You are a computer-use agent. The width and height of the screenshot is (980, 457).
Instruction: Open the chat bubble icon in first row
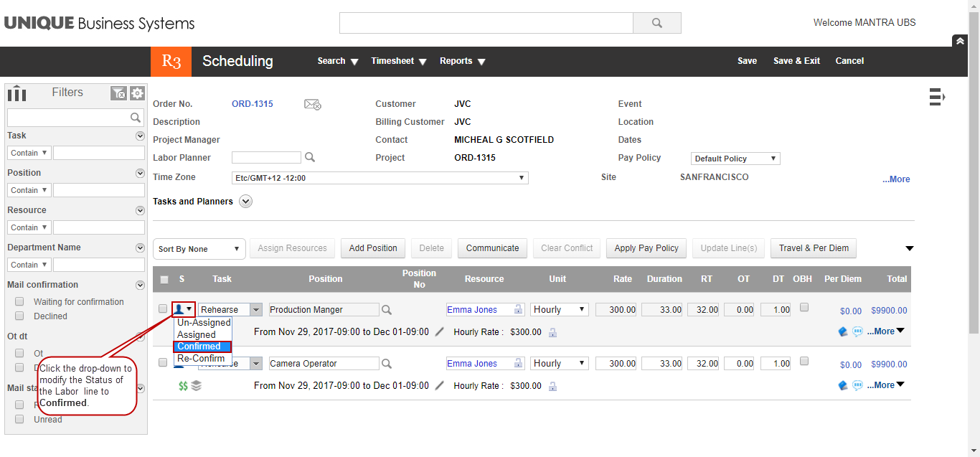click(857, 331)
